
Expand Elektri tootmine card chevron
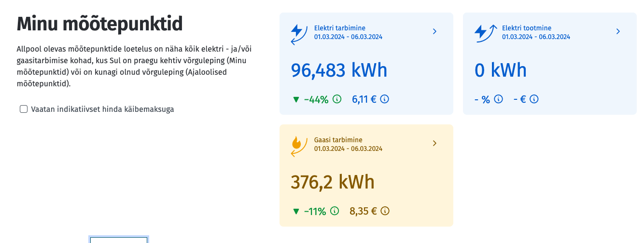tap(618, 31)
